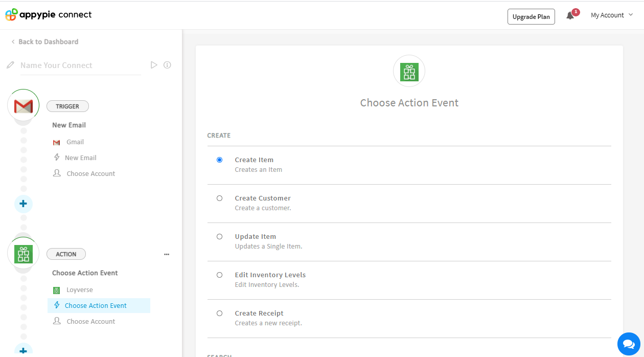This screenshot has width=644, height=357.
Task: Go to New Email trigger event step
Action: pyautogui.click(x=80, y=158)
